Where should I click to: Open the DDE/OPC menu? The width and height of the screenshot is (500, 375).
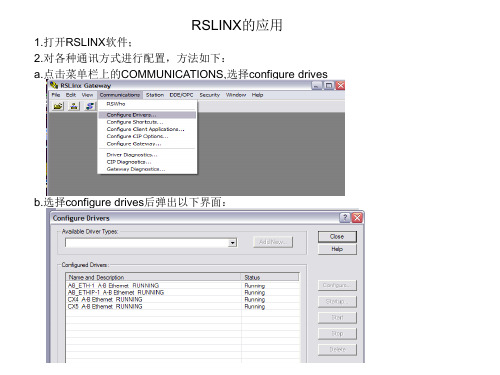[x=181, y=95]
